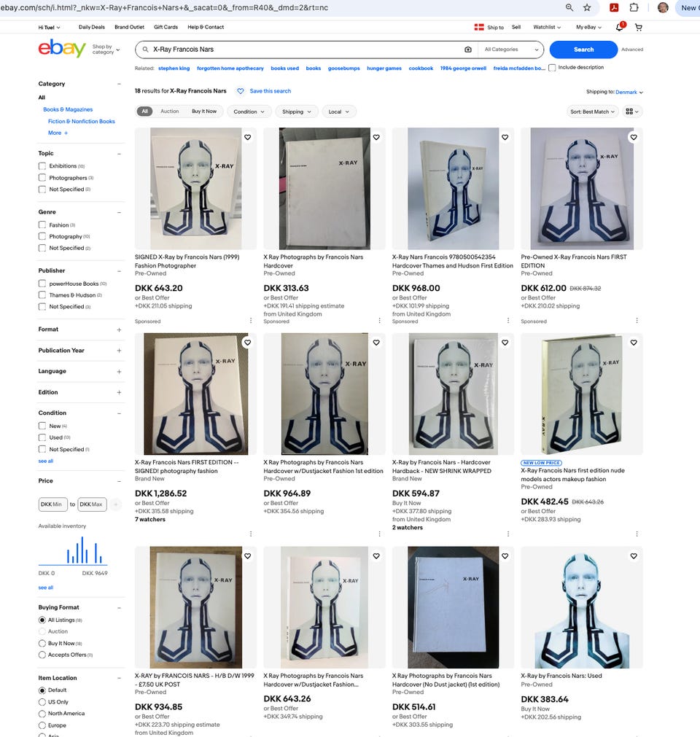This screenshot has height=737, width=700.
Task: Add the SIGNED X-Ray listing to watchlist
Action: [x=248, y=137]
